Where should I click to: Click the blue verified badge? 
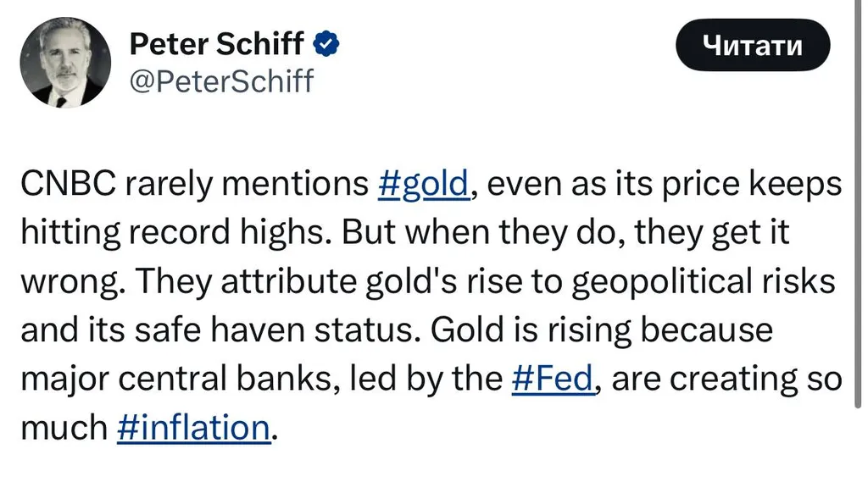328,44
